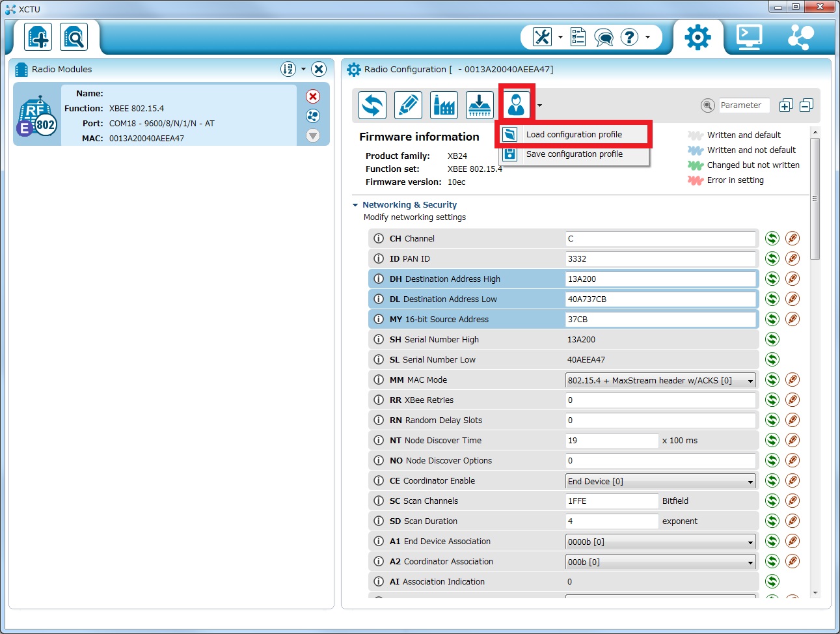
Task: Click the CH Channel value field
Action: [661, 239]
